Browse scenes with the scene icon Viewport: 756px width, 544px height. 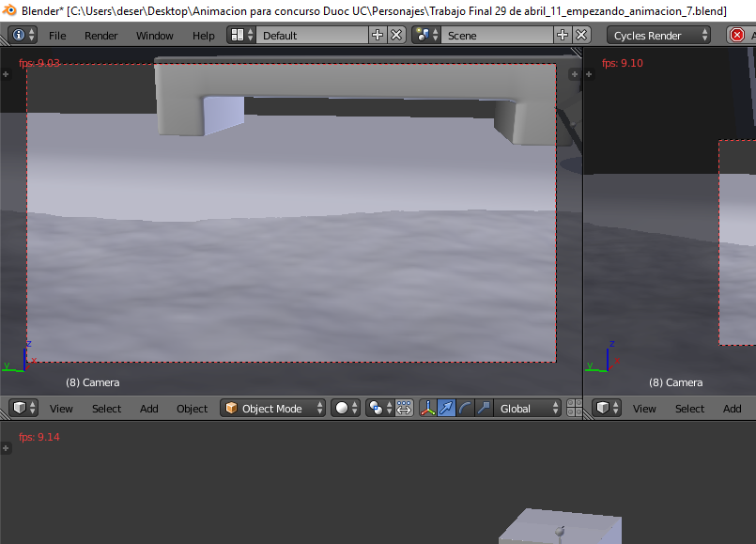[x=426, y=35]
